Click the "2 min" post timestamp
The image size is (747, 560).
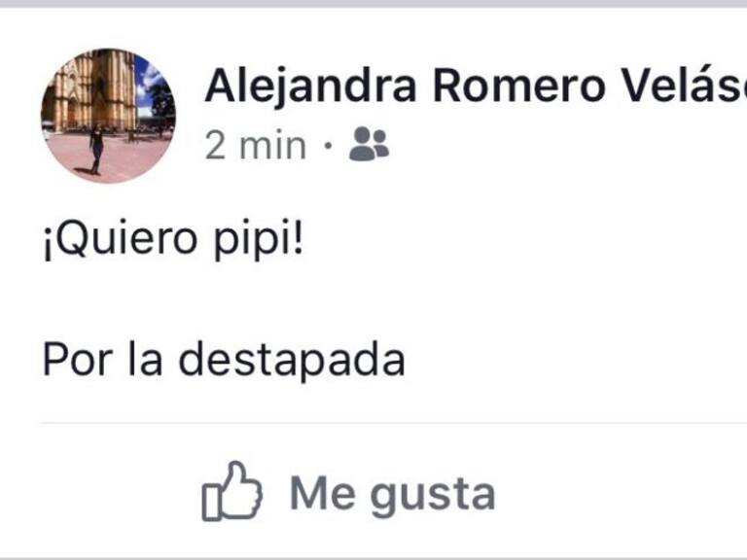point(256,146)
